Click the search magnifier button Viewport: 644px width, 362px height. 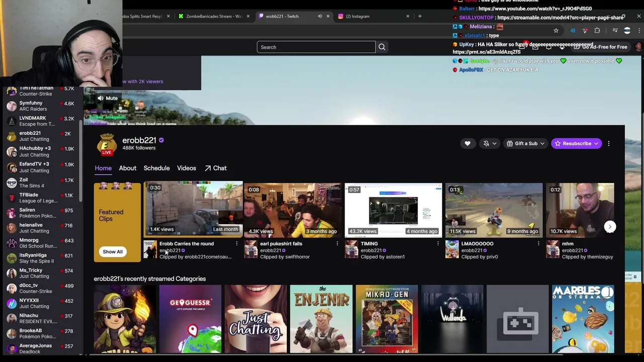(x=382, y=47)
